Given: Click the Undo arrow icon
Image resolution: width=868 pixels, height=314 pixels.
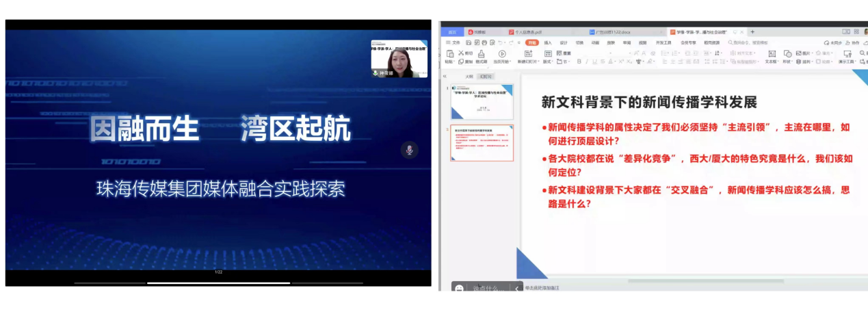Looking at the screenshot, I should pyautogui.click(x=500, y=42).
